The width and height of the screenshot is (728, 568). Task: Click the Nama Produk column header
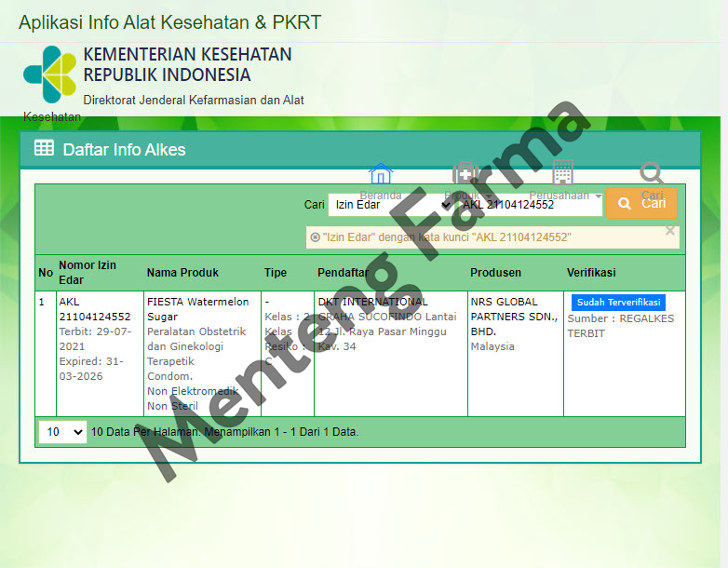click(182, 273)
